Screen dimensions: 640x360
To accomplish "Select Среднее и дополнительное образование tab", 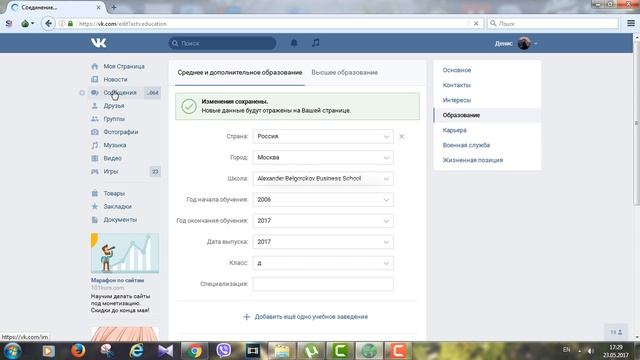I will coord(240,72).
